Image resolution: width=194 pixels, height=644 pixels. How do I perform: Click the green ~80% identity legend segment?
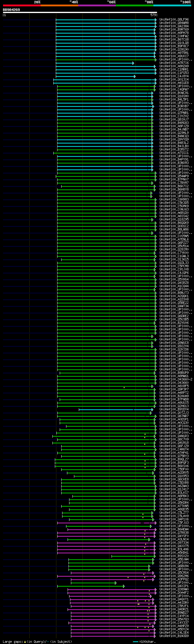pyautogui.click(x=135, y=5)
